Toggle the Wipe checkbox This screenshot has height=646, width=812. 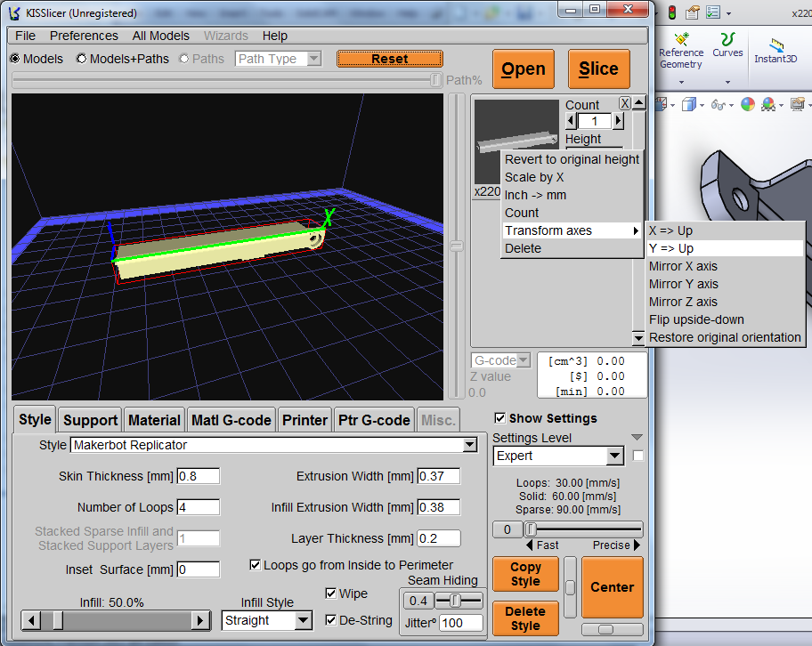(331, 594)
